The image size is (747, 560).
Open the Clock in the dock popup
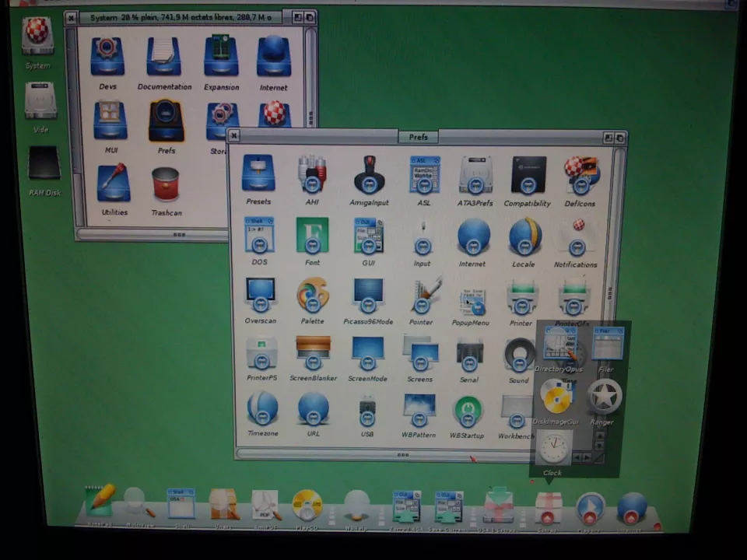[x=553, y=447]
